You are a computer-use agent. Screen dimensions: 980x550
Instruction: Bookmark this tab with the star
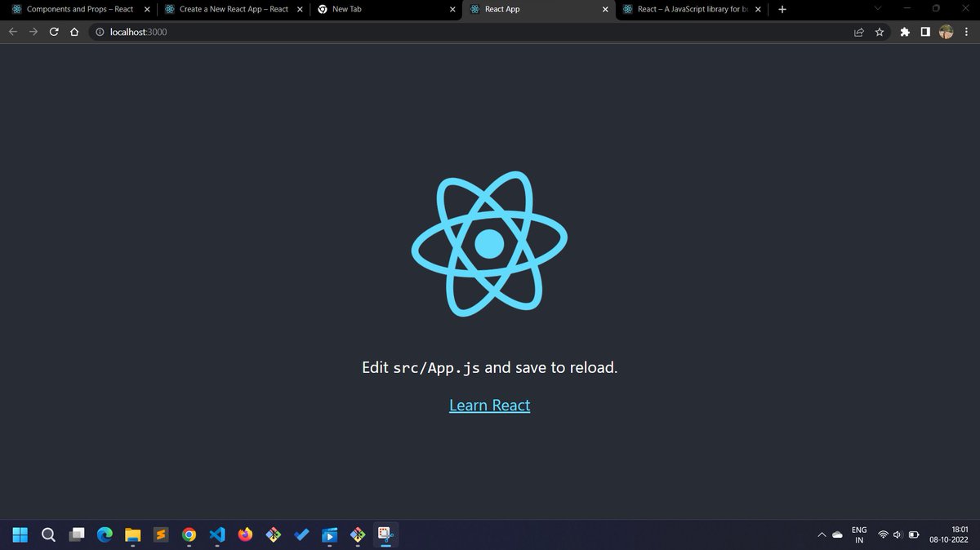point(880,33)
